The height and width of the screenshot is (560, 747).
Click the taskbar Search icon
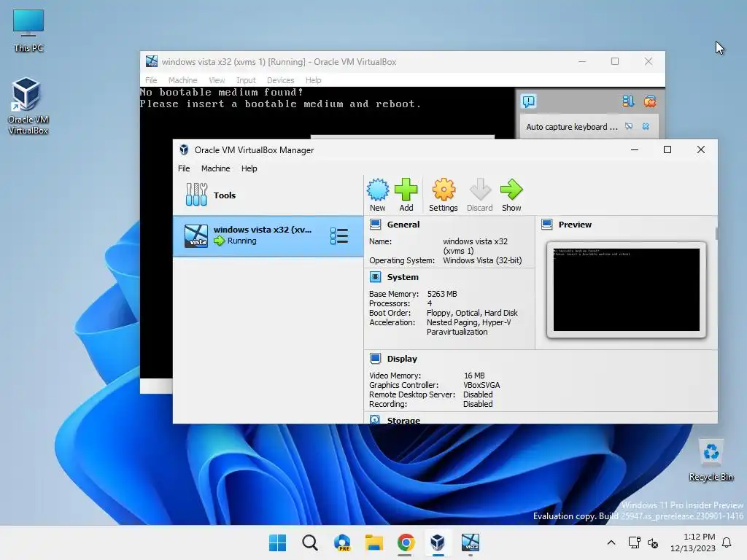[309, 542]
